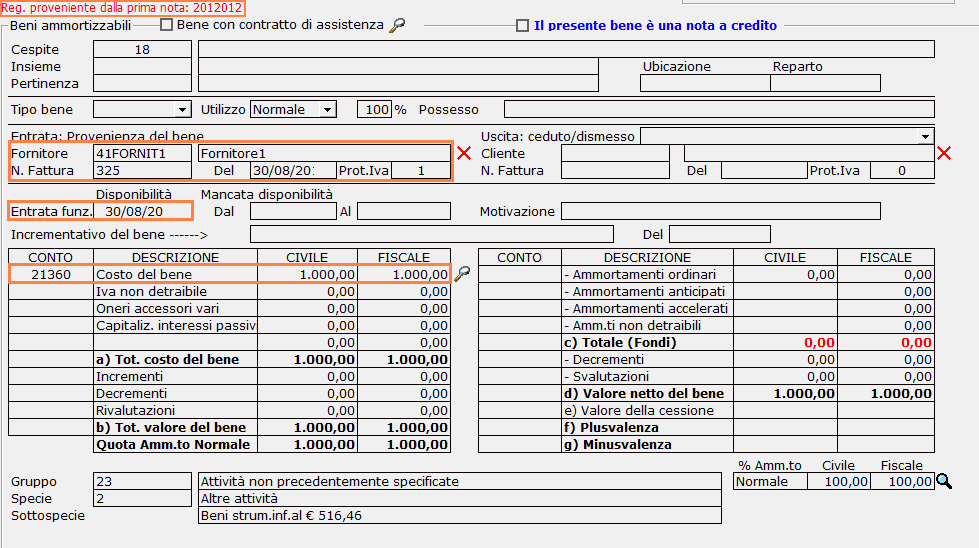
Task: Click the Motivazione field
Action: point(721,211)
